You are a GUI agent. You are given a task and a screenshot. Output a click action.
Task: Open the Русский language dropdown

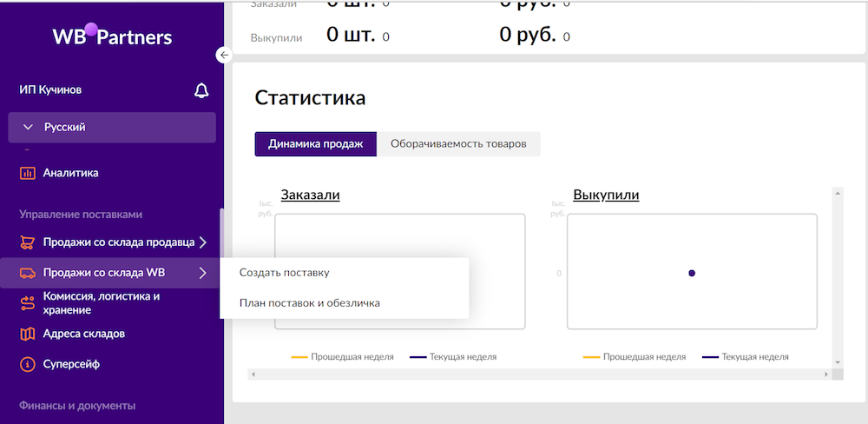pos(112,128)
